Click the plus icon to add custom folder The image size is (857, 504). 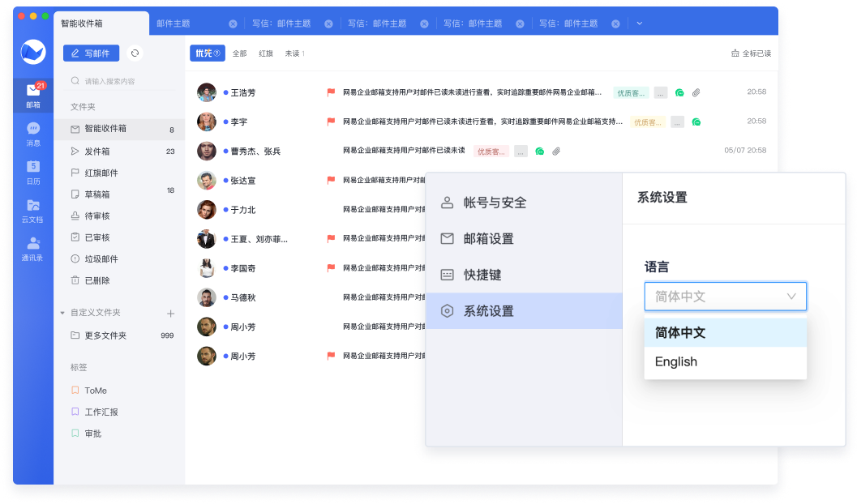pos(170,314)
